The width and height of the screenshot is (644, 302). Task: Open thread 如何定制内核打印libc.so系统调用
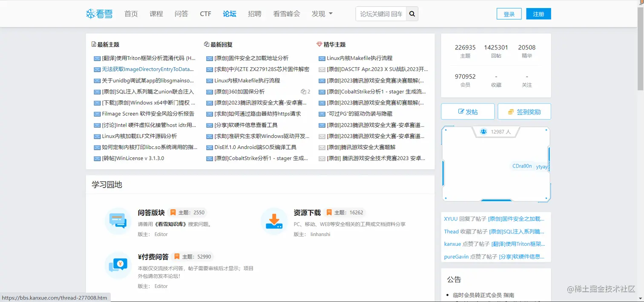[149, 148]
